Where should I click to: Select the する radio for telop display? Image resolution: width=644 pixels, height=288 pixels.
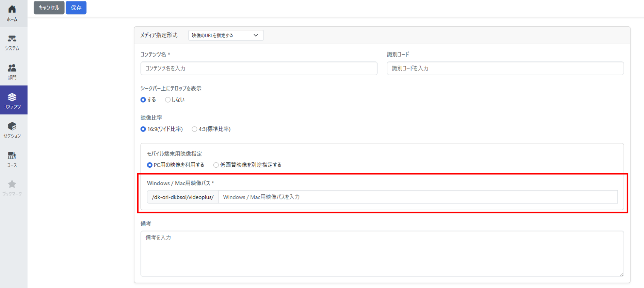click(143, 100)
